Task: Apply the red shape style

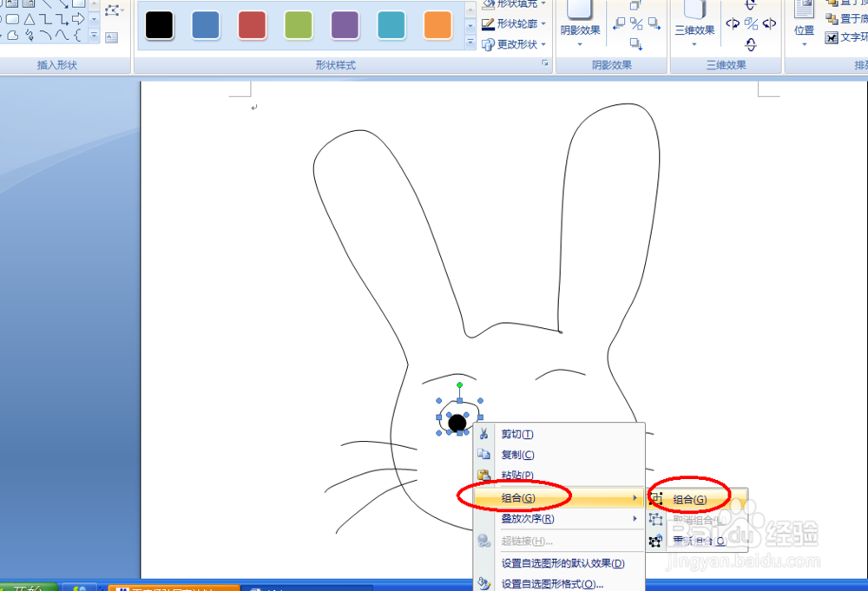Action: point(252,25)
